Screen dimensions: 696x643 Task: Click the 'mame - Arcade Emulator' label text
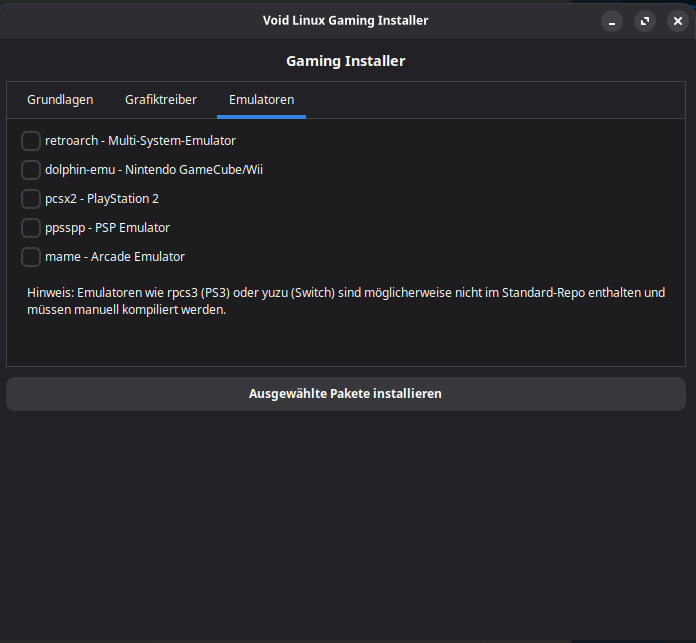[115, 257]
